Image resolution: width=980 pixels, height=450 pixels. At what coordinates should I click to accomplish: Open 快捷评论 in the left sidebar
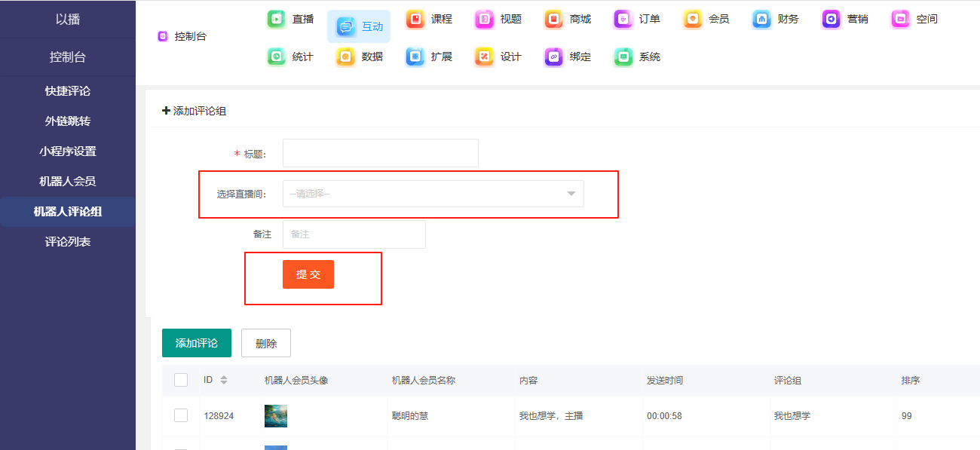coord(68,91)
